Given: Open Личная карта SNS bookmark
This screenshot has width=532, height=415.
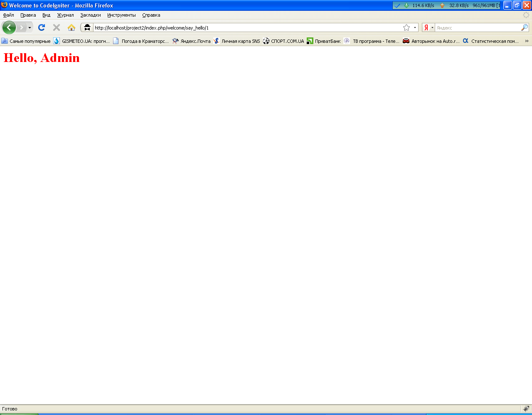Looking at the screenshot, I should click(237, 41).
